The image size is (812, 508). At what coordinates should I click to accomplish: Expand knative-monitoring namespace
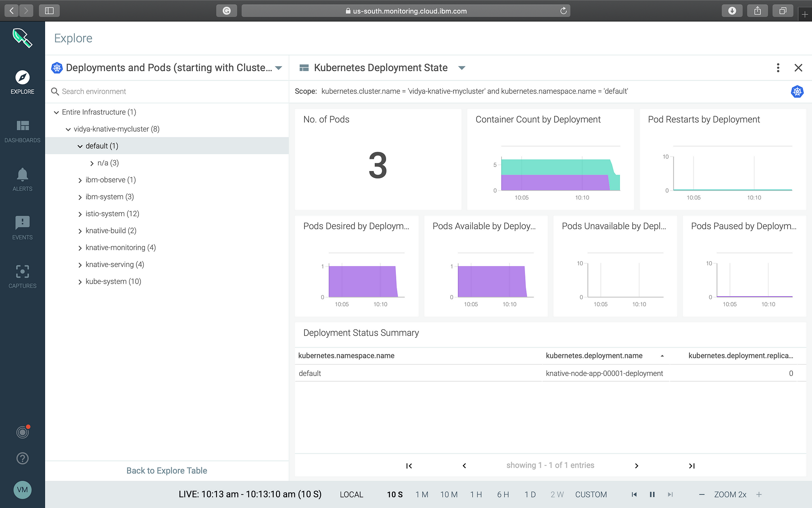tap(80, 248)
